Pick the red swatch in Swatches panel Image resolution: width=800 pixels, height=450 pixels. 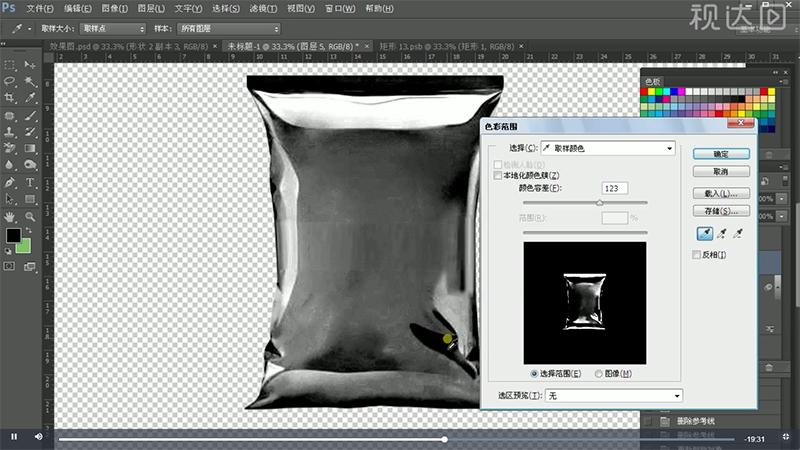pyautogui.click(x=643, y=92)
